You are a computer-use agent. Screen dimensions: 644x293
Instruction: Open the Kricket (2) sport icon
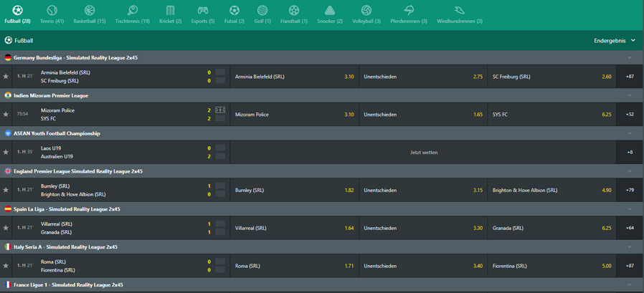(170, 10)
